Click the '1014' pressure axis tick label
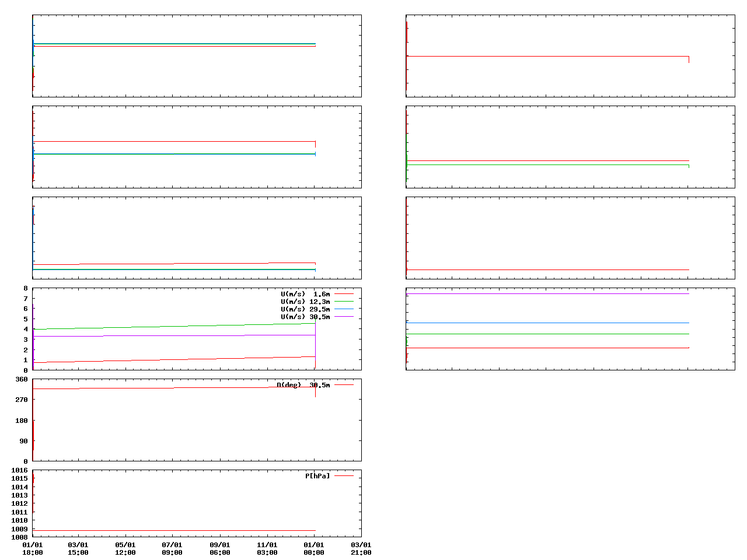Image resolution: width=747 pixels, height=560 pixels. (20, 487)
